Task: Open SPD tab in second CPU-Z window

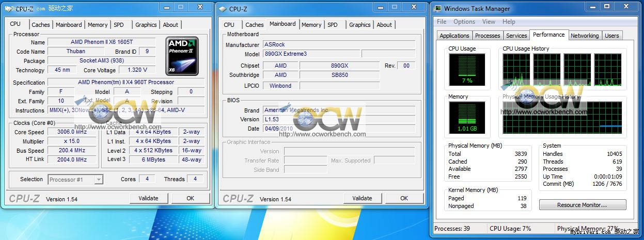Action: pos(333,25)
